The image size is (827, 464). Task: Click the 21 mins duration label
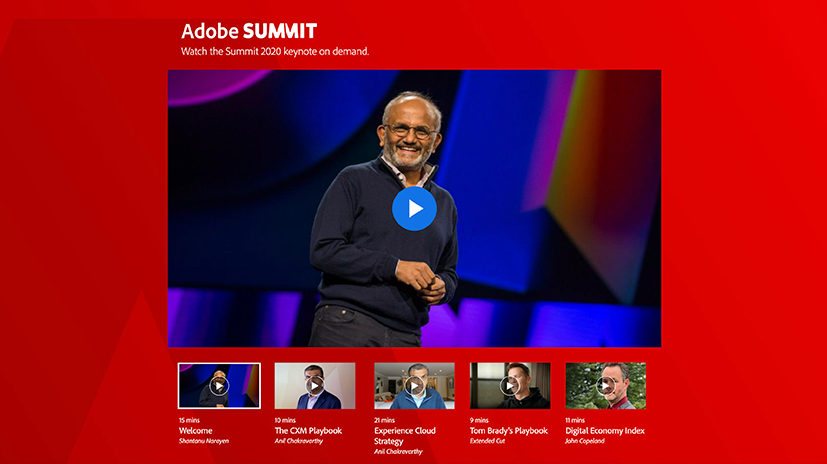(385, 420)
